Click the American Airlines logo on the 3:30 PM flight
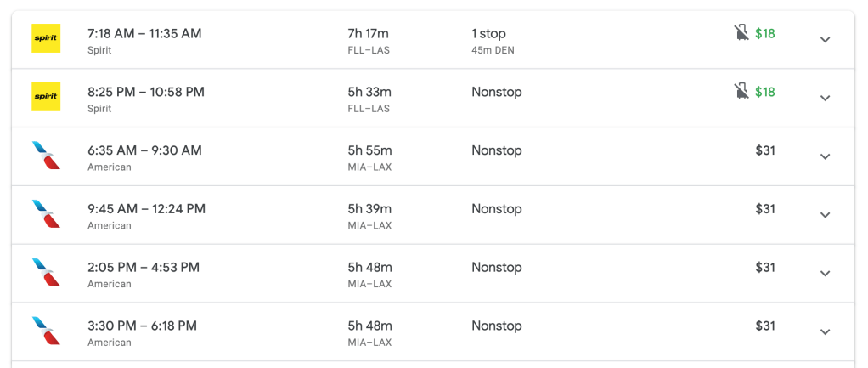Image resolution: width=868 pixels, height=368 pixels. (x=46, y=331)
